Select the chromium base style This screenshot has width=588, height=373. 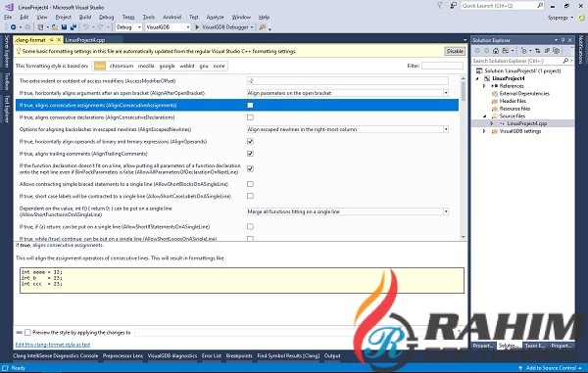coord(122,66)
